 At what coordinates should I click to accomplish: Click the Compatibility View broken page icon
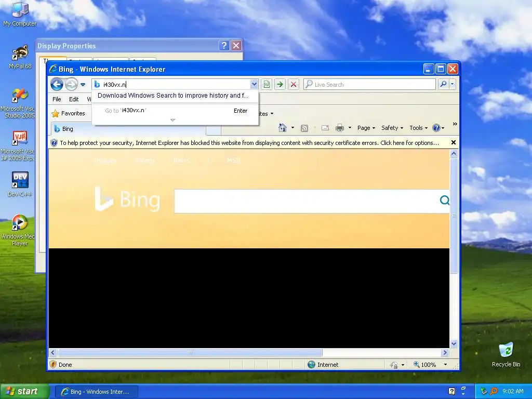coord(267,84)
